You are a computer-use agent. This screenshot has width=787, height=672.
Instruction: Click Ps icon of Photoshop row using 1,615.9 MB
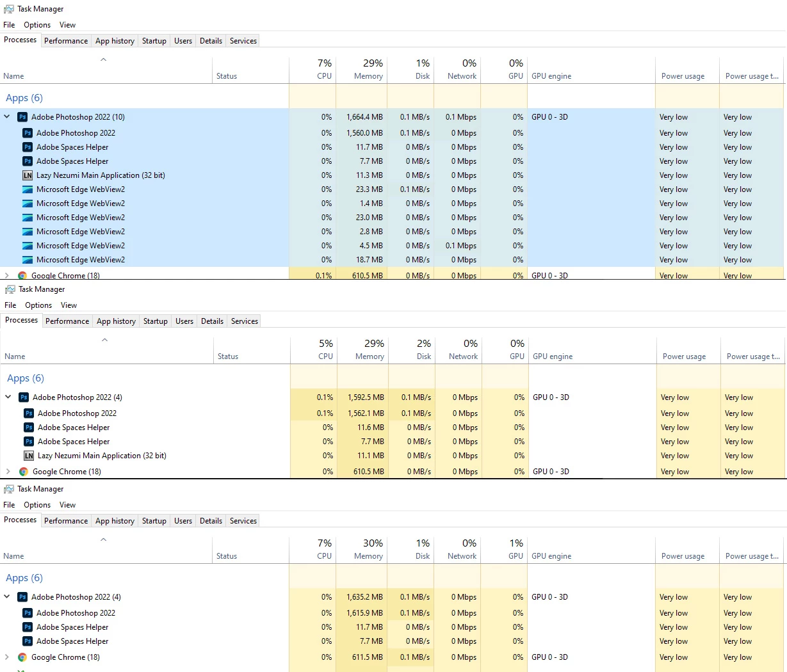coord(28,613)
